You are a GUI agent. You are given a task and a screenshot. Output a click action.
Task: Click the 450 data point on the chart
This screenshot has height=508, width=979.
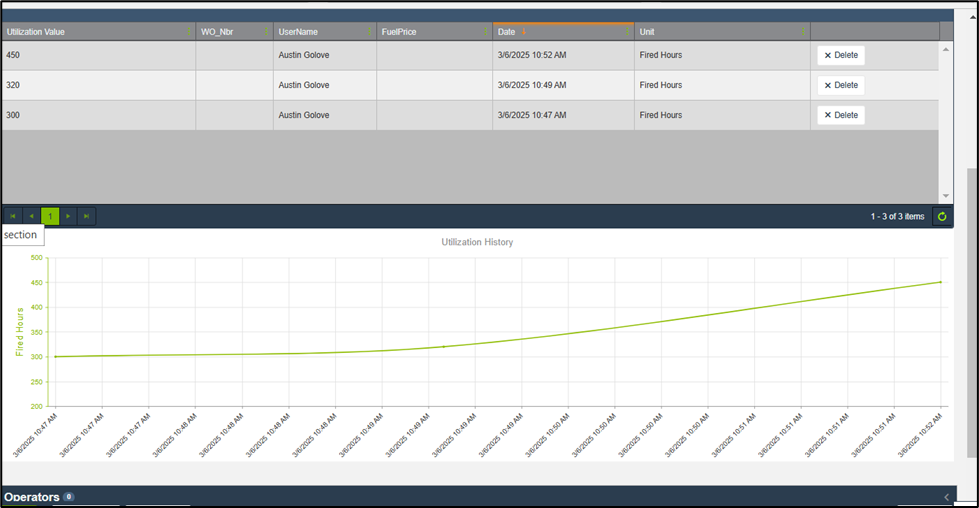pyautogui.click(x=940, y=282)
